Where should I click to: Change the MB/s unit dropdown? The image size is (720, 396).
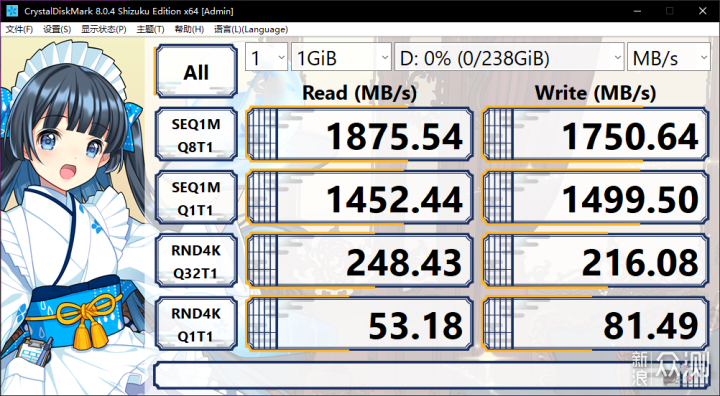[669, 57]
